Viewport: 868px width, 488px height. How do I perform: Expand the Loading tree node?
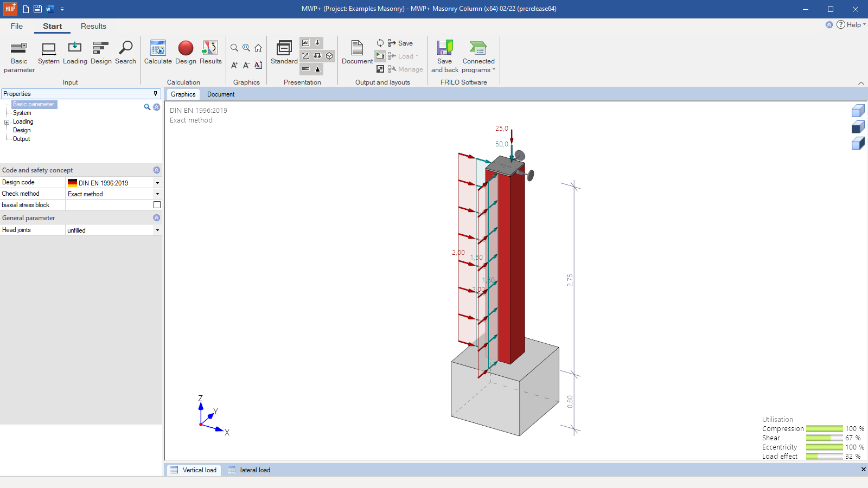tap(7, 122)
